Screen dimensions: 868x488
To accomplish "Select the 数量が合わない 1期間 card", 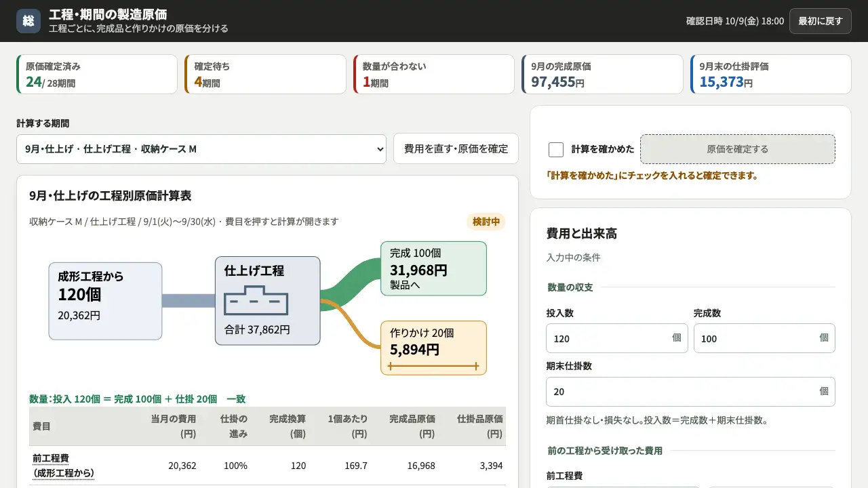I will 434,75.
